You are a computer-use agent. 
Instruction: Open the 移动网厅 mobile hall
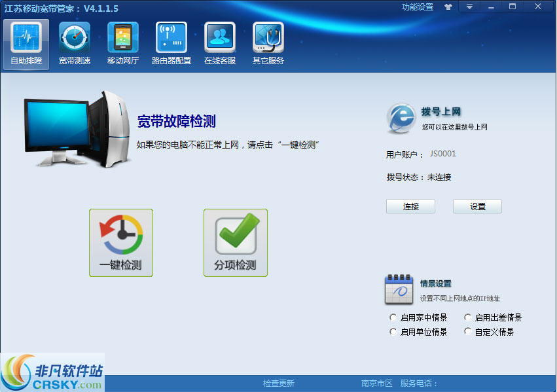point(123,45)
